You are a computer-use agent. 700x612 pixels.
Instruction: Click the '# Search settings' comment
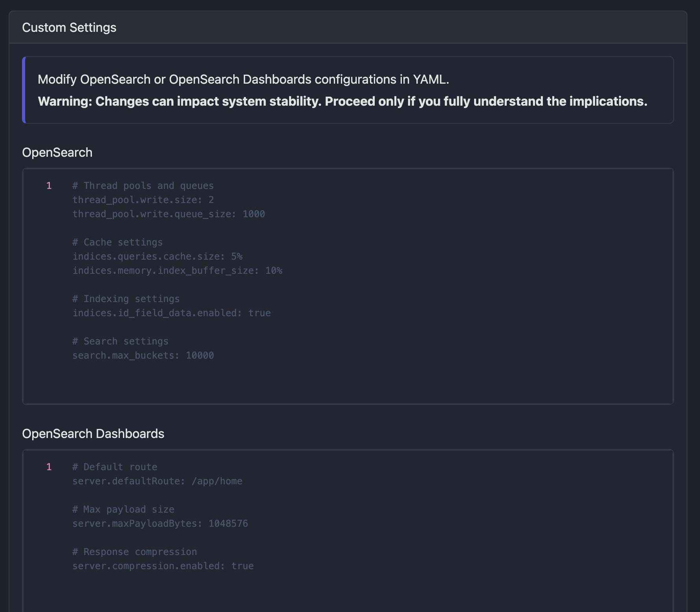[120, 341]
